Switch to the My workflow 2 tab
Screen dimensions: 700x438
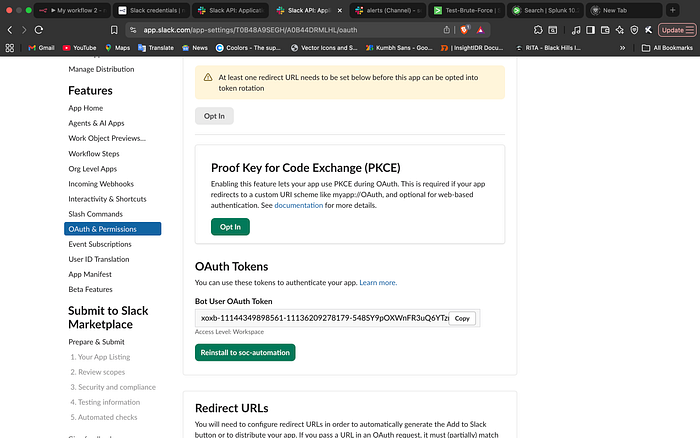point(72,10)
